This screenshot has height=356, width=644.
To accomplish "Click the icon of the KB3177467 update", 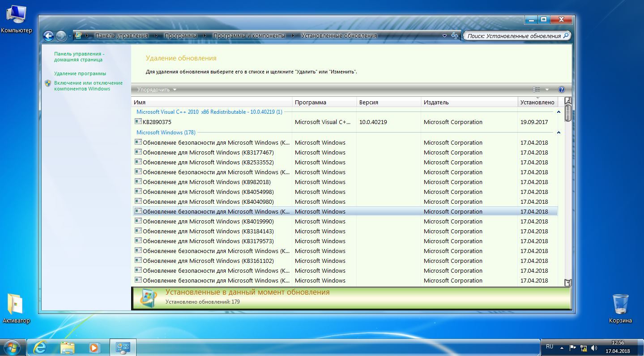I will 138,152.
